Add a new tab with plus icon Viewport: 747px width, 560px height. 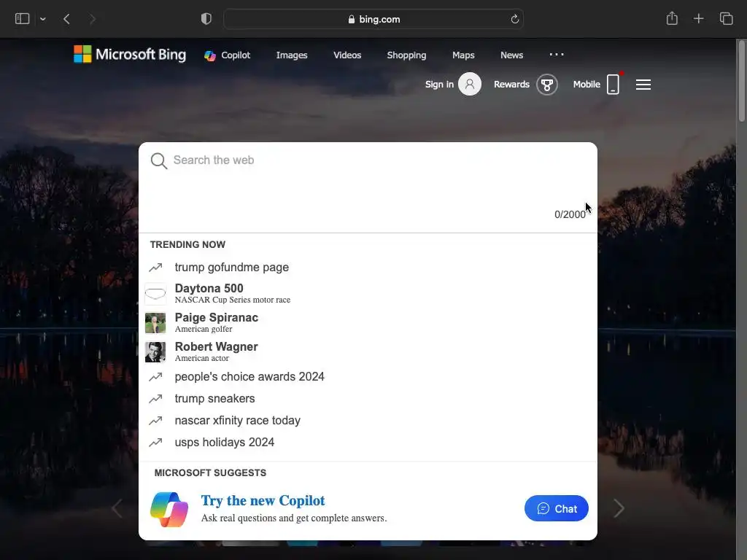[x=698, y=18]
